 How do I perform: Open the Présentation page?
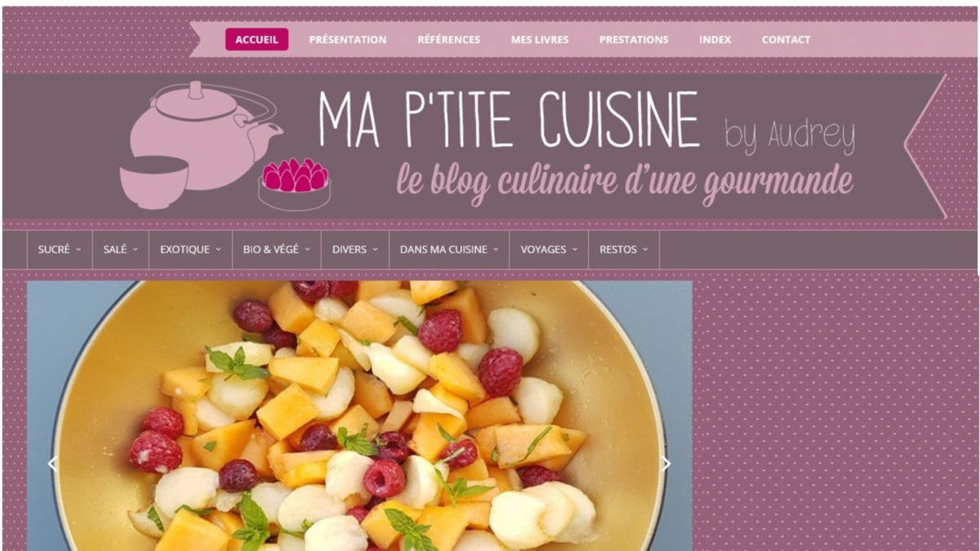348,39
